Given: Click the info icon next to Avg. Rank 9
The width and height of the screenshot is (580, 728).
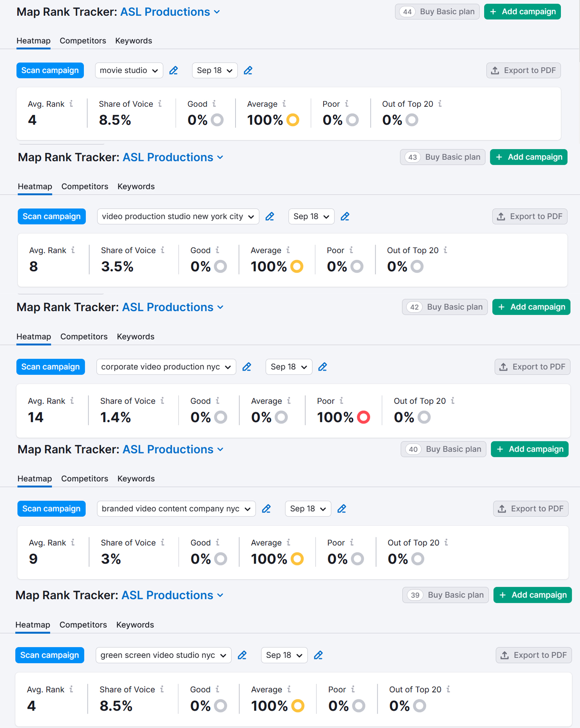Looking at the screenshot, I should pyautogui.click(x=73, y=542).
